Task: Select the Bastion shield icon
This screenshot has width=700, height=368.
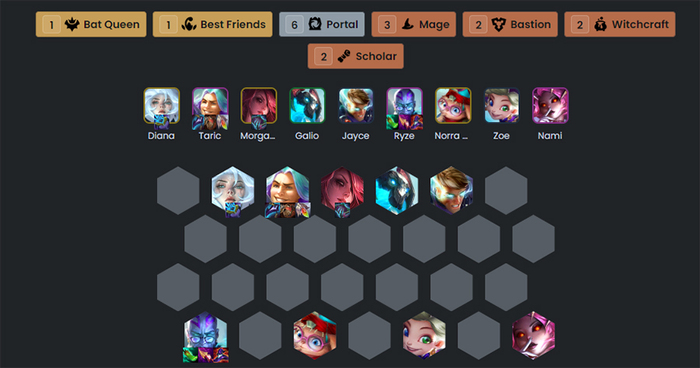Action: pos(499,25)
